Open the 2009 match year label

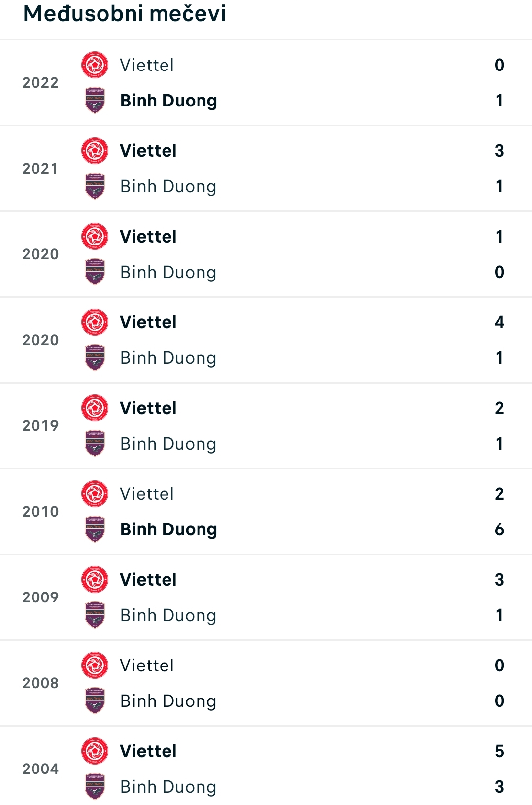40,597
